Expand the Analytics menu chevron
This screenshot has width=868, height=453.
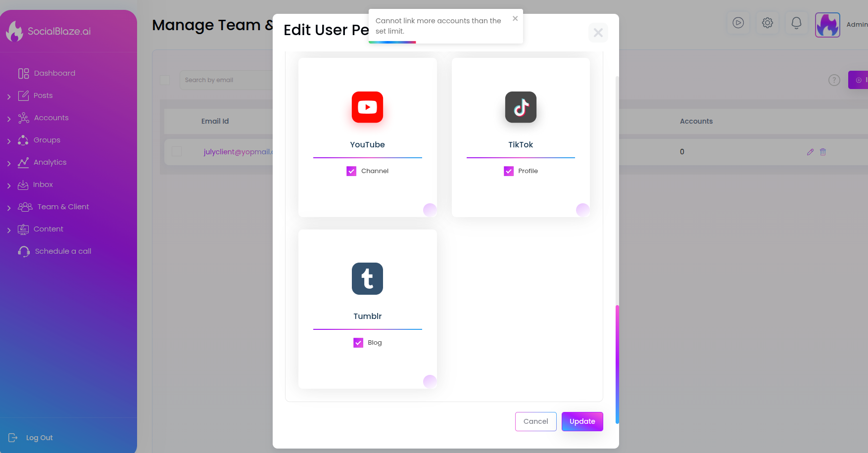[9, 163]
